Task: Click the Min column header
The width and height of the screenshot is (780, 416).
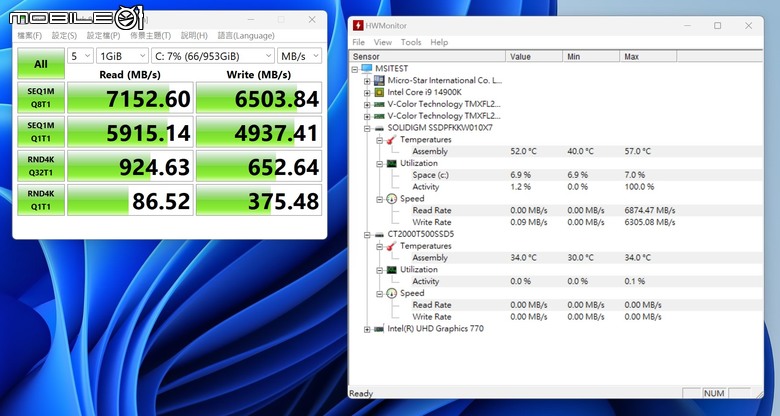Action: point(591,56)
